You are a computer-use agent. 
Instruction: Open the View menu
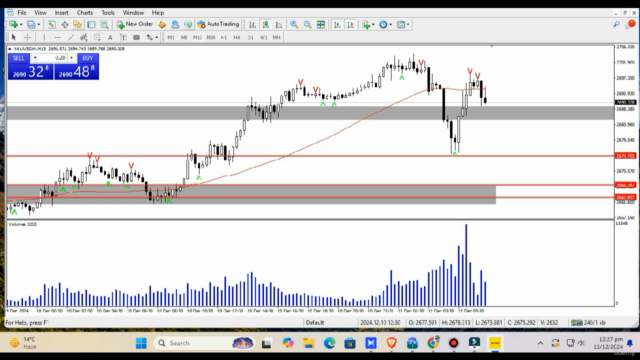click(40, 13)
